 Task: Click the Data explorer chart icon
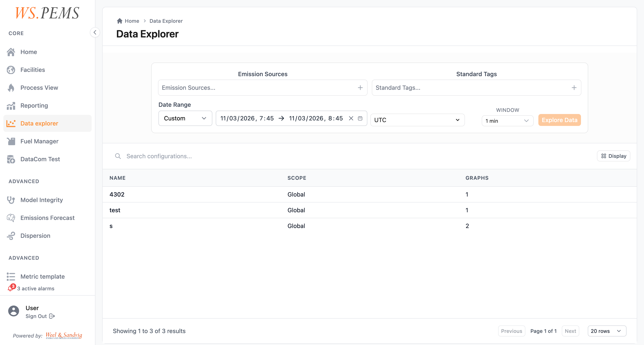11,123
